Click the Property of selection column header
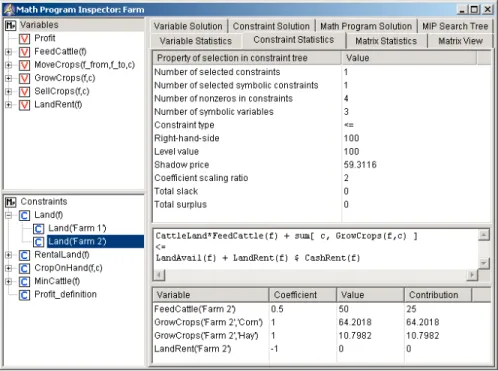The width and height of the screenshot is (498, 371). point(247,58)
